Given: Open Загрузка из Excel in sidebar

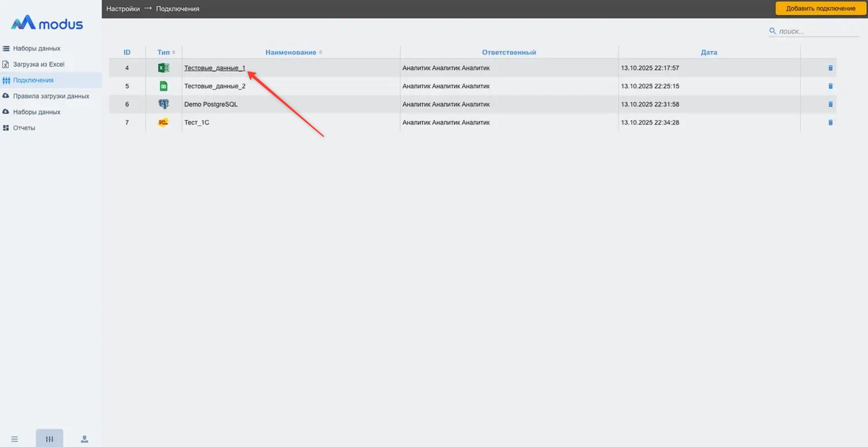Looking at the screenshot, I should click(39, 64).
